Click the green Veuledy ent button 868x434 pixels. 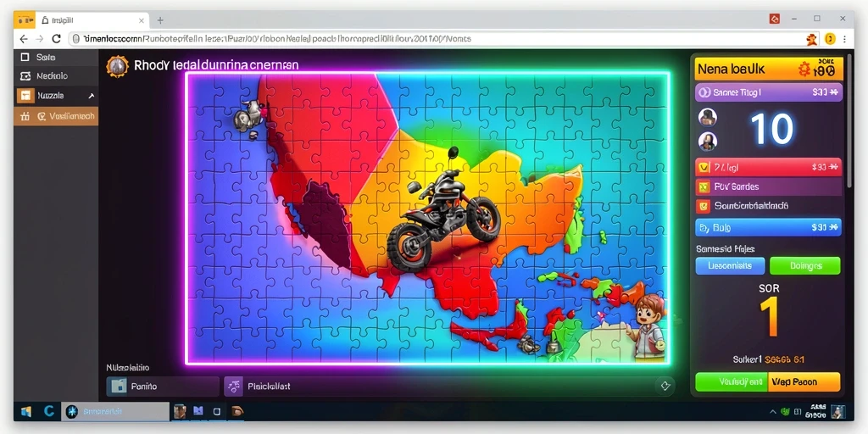[x=732, y=382]
